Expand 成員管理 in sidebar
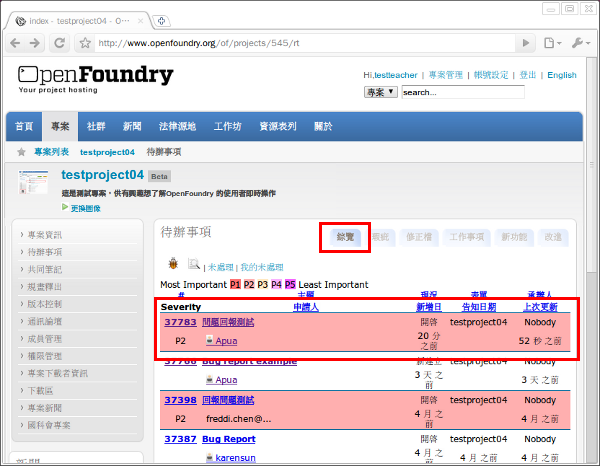This screenshot has height=466, width=600. pyautogui.click(x=44, y=339)
